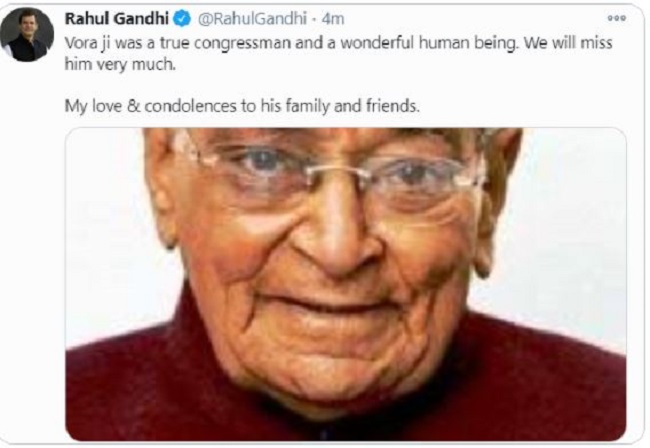Viewport: 650px width, 448px height.
Task: Open the attached photo of Vora ji
Action: (346, 284)
